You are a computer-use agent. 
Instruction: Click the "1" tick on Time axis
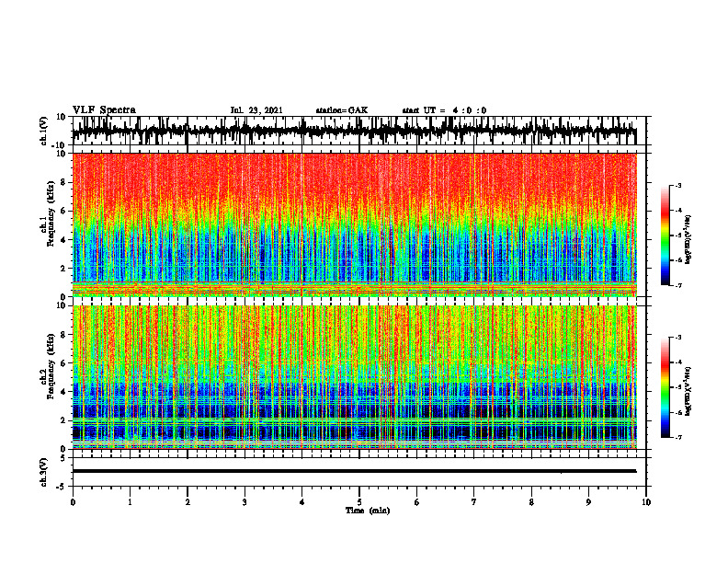(130, 502)
